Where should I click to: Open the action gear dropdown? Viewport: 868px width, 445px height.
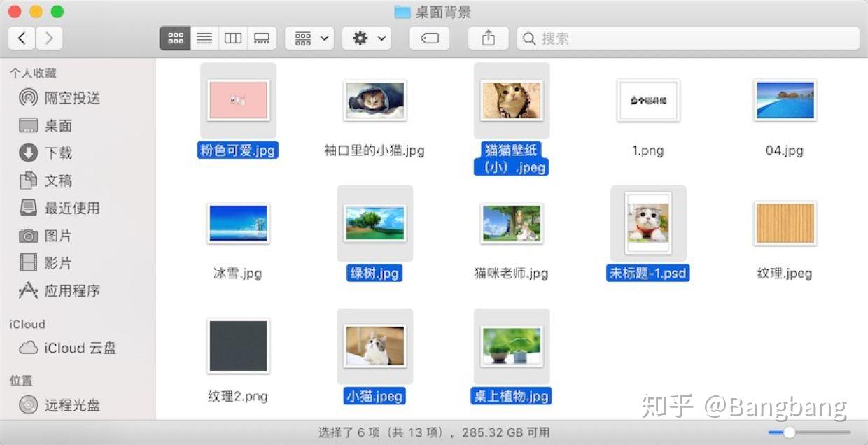(x=366, y=38)
